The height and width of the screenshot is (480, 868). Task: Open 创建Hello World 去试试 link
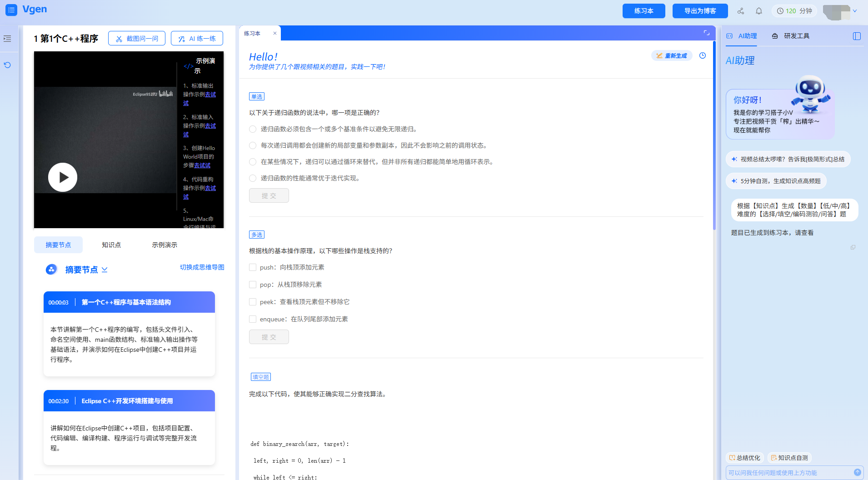tap(202, 165)
